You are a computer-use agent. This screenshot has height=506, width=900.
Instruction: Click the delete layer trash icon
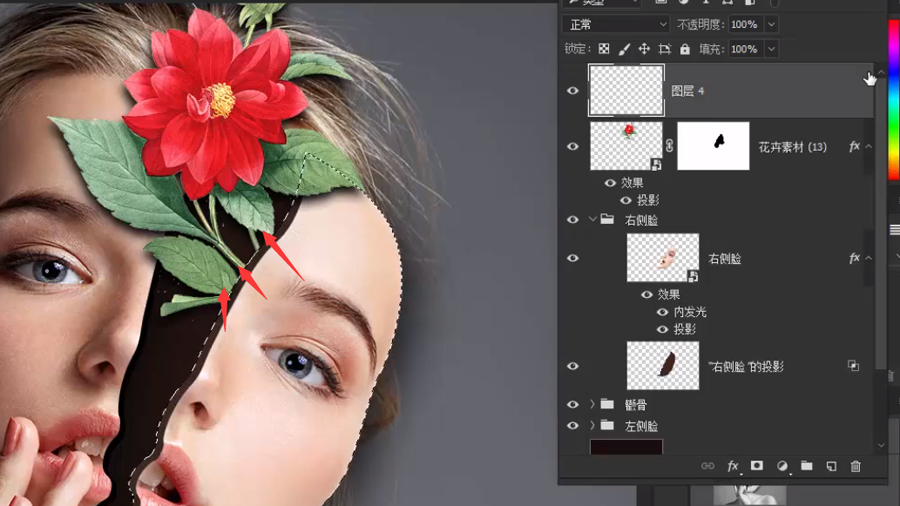855,466
